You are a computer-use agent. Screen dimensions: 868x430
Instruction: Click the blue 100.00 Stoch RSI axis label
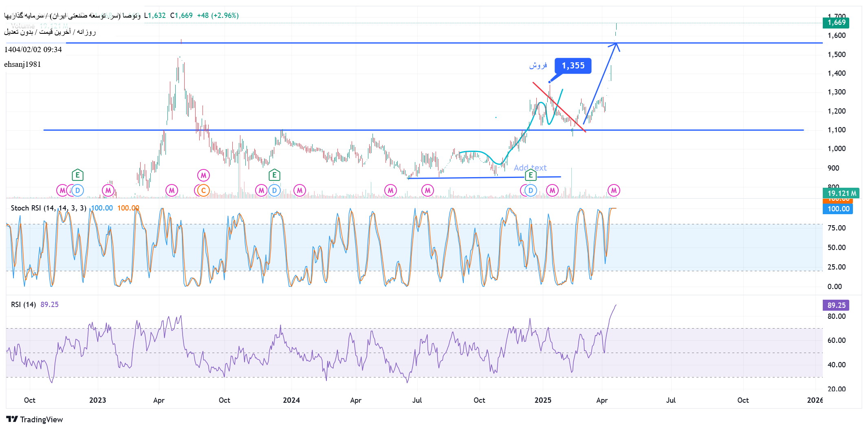pos(838,209)
